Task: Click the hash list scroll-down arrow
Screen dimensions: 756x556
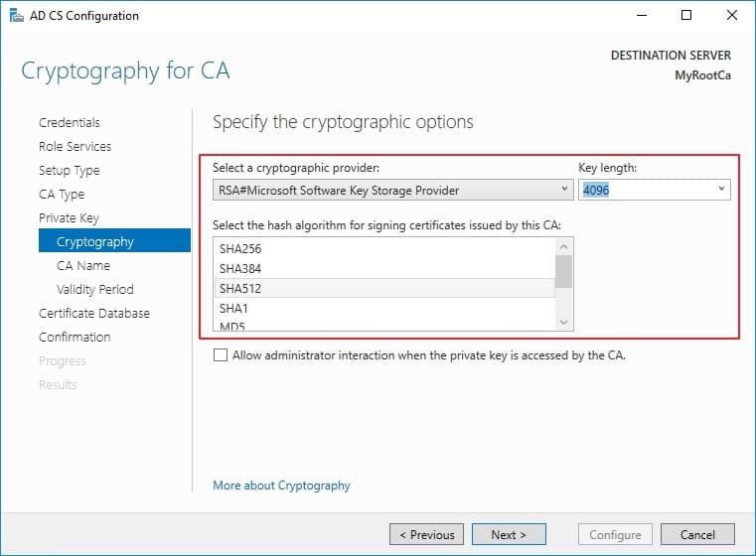Action: (x=564, y=322)
